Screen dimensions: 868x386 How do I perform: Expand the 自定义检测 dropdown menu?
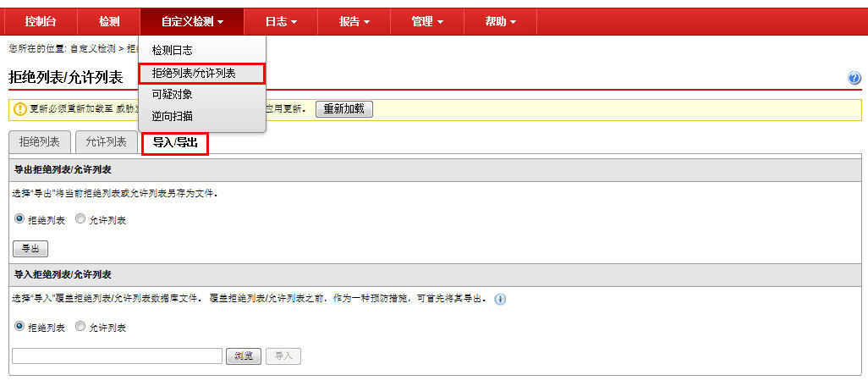[x=192, y=21]
